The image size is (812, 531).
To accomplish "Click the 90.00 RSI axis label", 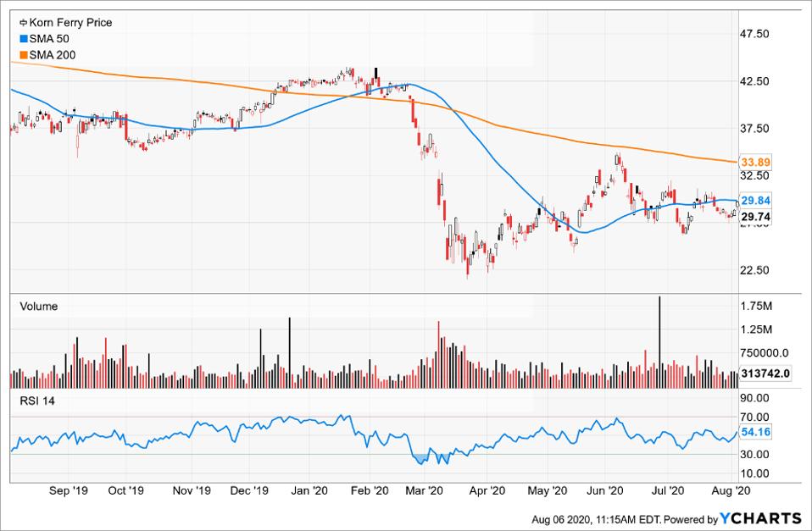I will 755,398.
